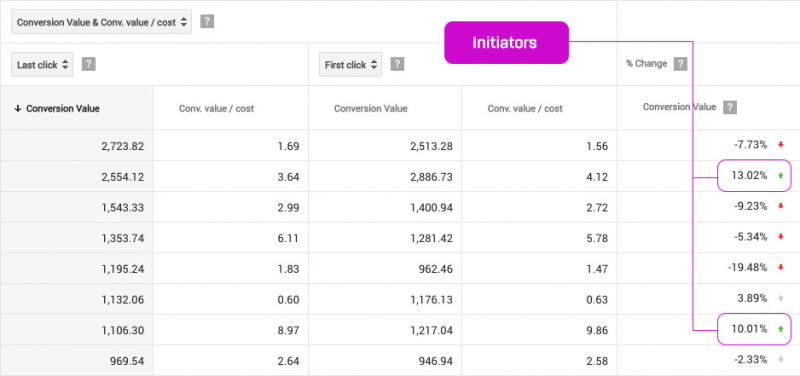The image size is (800, 376).
Task: Click help icon next to First click
Action: click(x=397, y=64)
